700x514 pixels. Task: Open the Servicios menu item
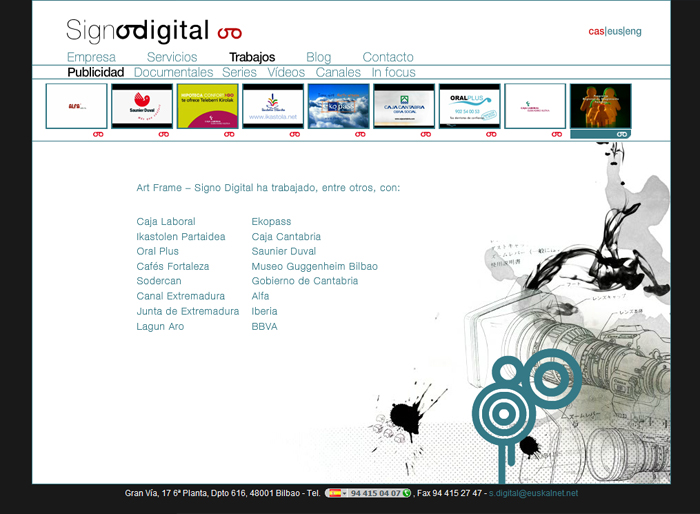pos(172,57)
